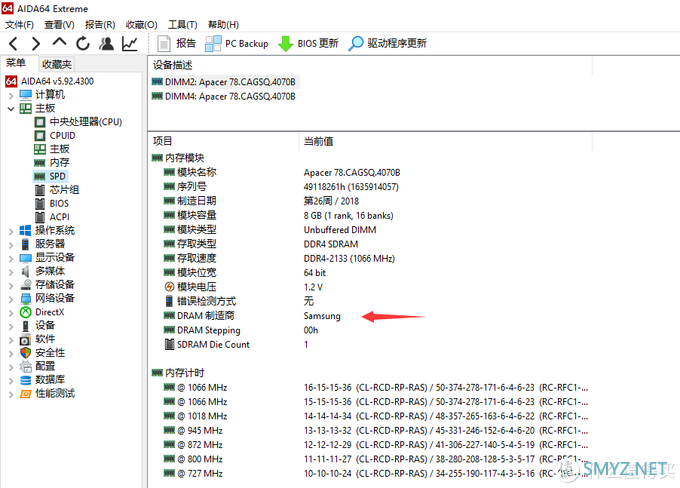Viewport: 680px width, 488px height.
Task: Expand the 网络设备 tree node
Action: pos(11,298)
